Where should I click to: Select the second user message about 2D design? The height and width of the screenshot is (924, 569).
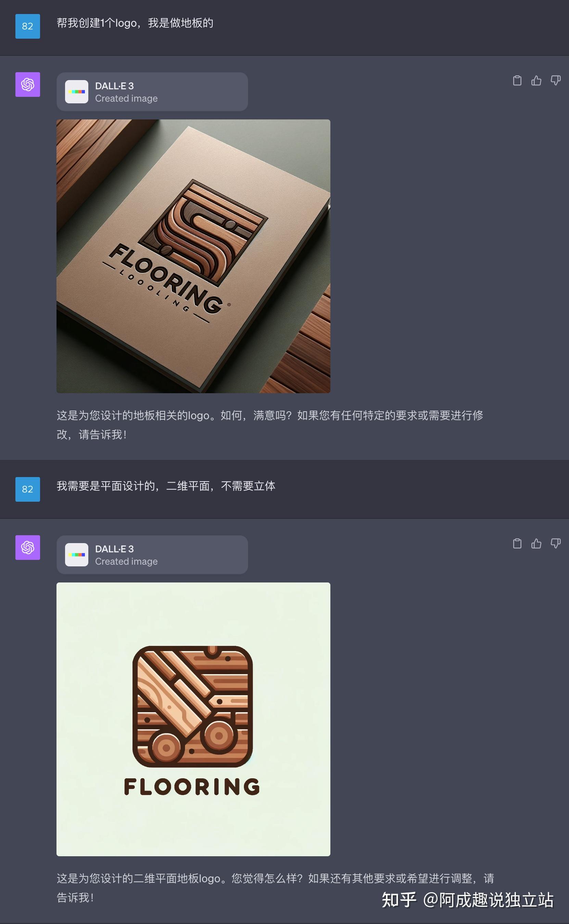click(x=166, y=486)
